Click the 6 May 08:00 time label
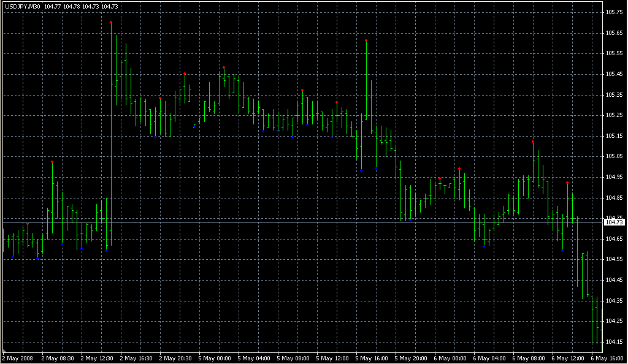The width and height of the screenshot is (628, 364). click(x=529, y=358)
